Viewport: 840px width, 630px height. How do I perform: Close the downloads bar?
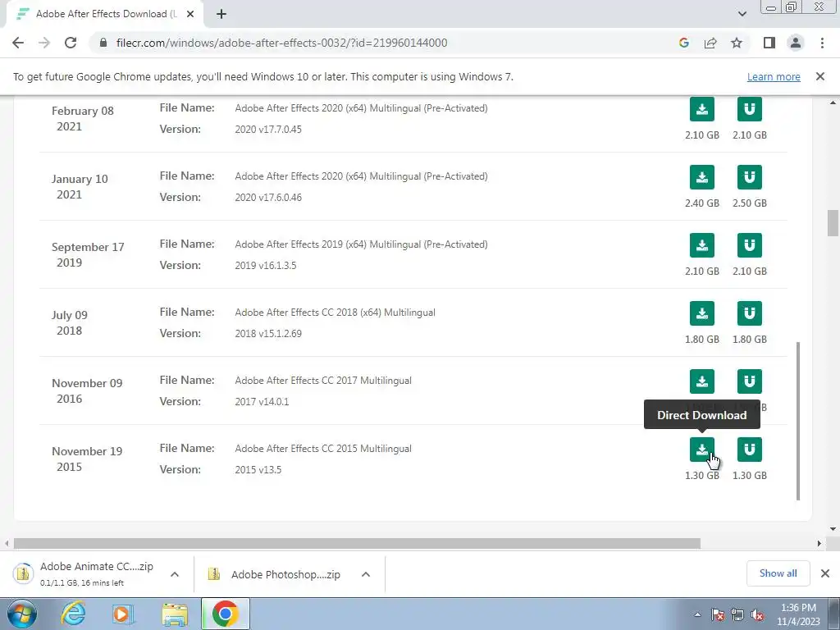[825, 573]
